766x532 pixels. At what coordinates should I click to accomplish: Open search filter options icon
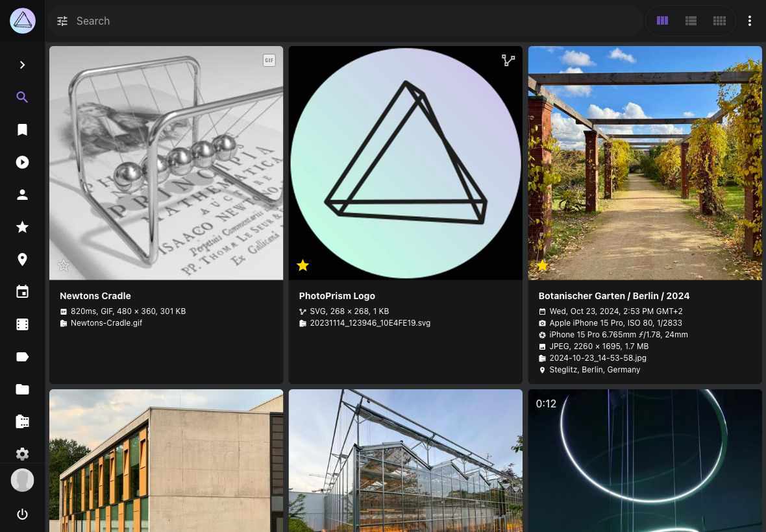(x=62, y=21)
